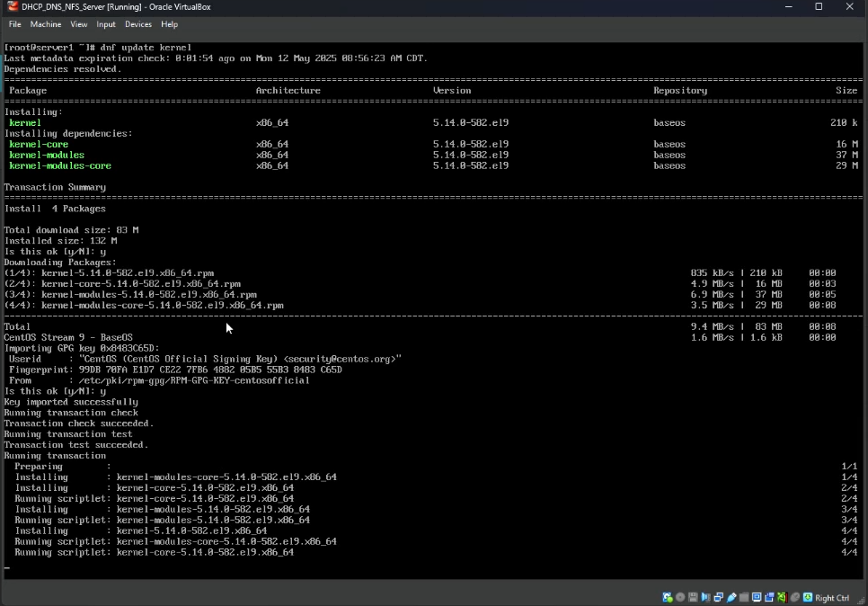Click the '210 k' size value
The width and height of the screenshot is (868, 606).
(844, 123)
